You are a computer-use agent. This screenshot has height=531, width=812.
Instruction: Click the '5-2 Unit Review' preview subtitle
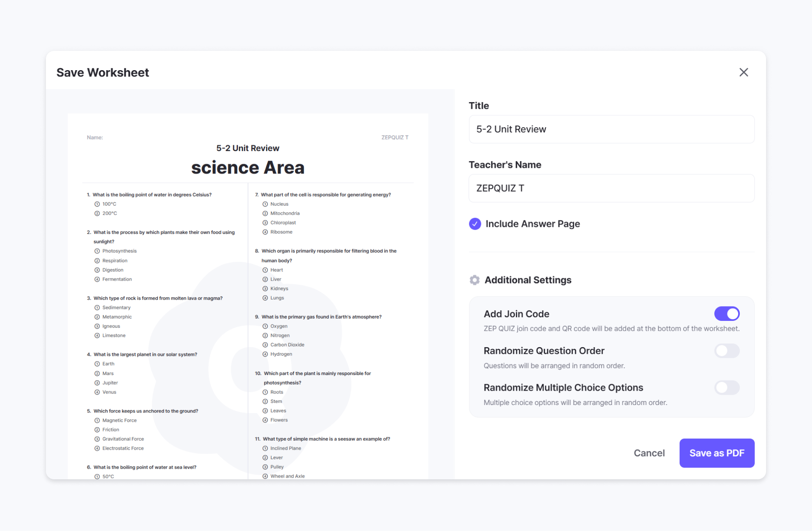coord(248,148)
